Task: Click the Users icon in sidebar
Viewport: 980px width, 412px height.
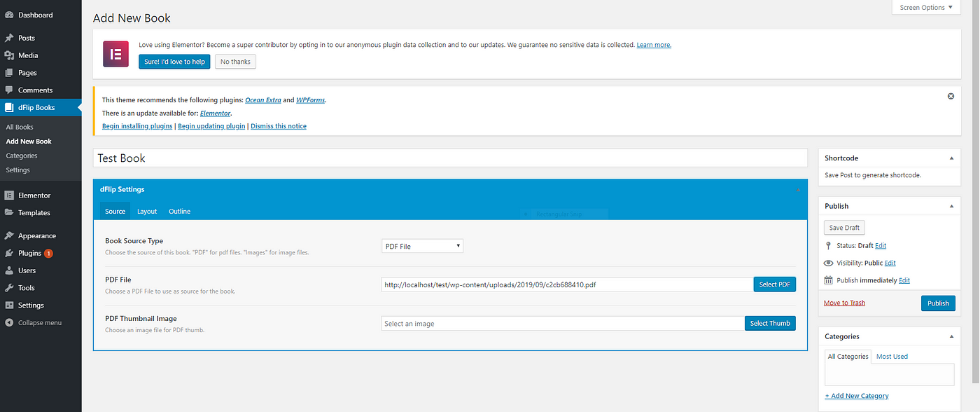Action: (9, 270)
